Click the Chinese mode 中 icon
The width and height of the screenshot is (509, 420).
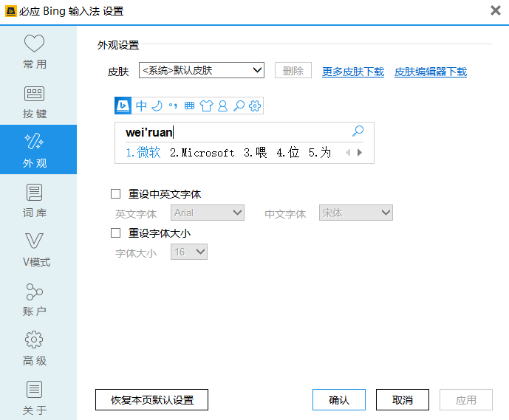click(x=141, y=106)
